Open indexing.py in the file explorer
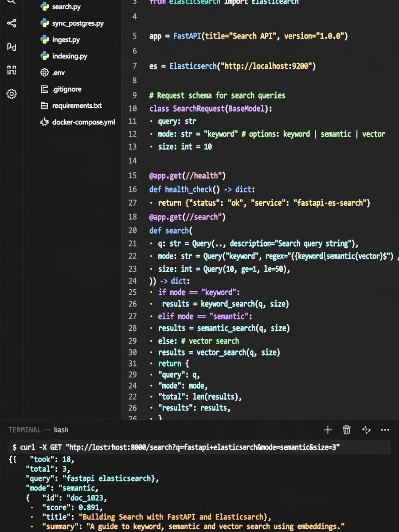Screen dimensions: 399x532 [70, 56]
